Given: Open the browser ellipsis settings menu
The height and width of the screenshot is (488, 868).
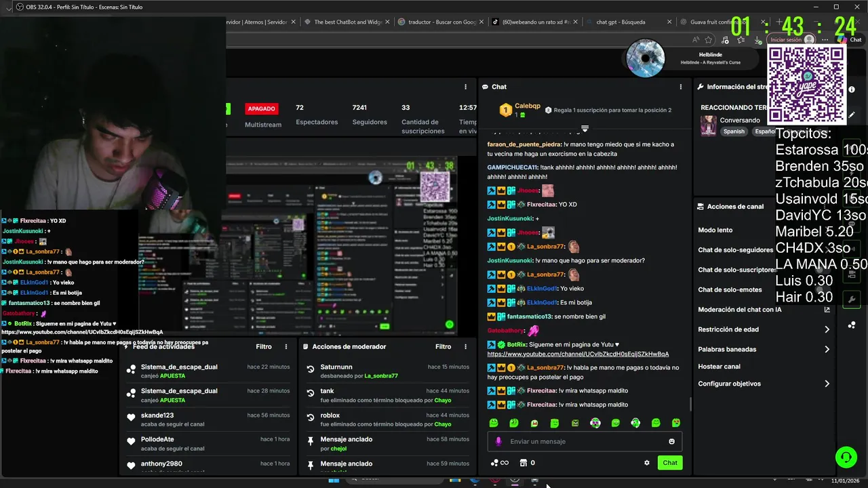Looking at the screenshot, I should pos(825,40).
